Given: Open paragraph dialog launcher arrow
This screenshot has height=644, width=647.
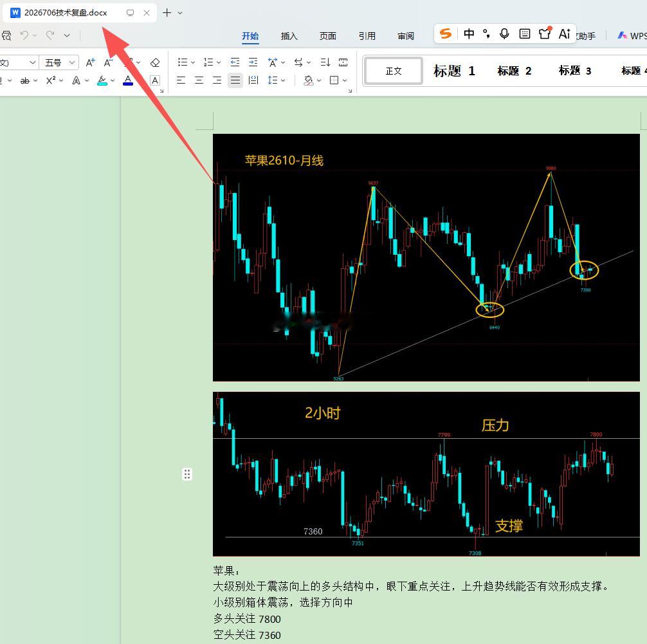Looking at the screenshot, I should [350, 91].
